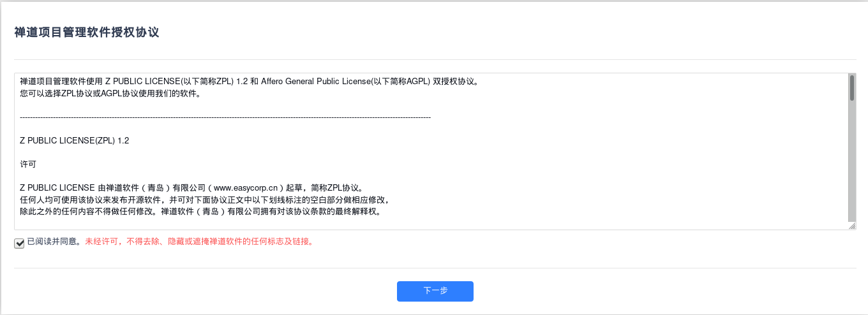Click the www.easycorp.cn text in the license
The image size is (868, 315).
[246, 187]
